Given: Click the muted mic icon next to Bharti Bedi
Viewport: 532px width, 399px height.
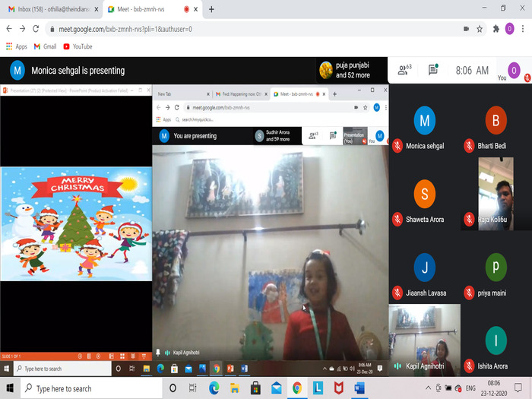Looking at the screenshot, I should click(469, 146).
